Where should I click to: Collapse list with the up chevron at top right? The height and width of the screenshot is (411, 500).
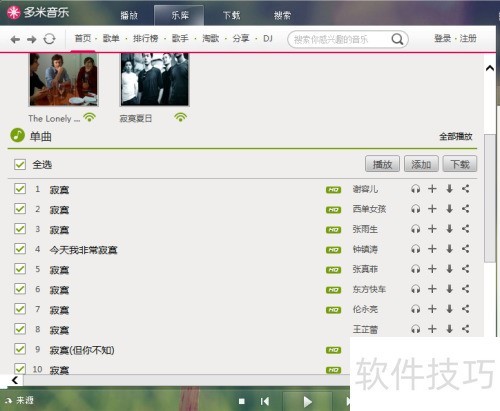coord(490,68)
